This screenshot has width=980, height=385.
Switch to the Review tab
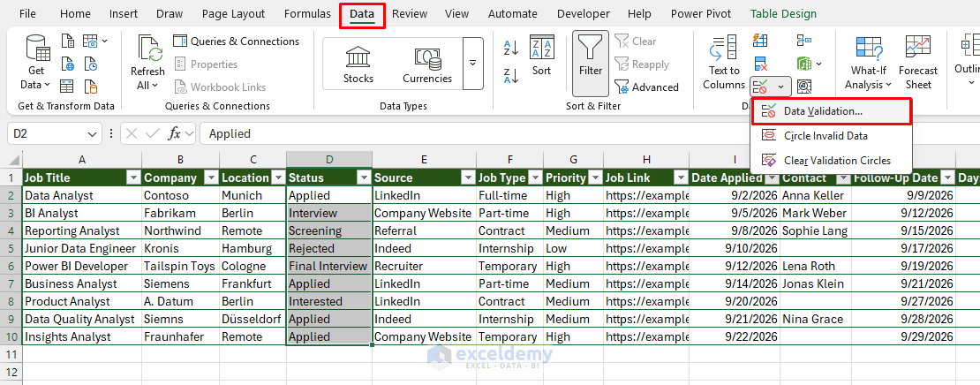(x=410, y=14)
